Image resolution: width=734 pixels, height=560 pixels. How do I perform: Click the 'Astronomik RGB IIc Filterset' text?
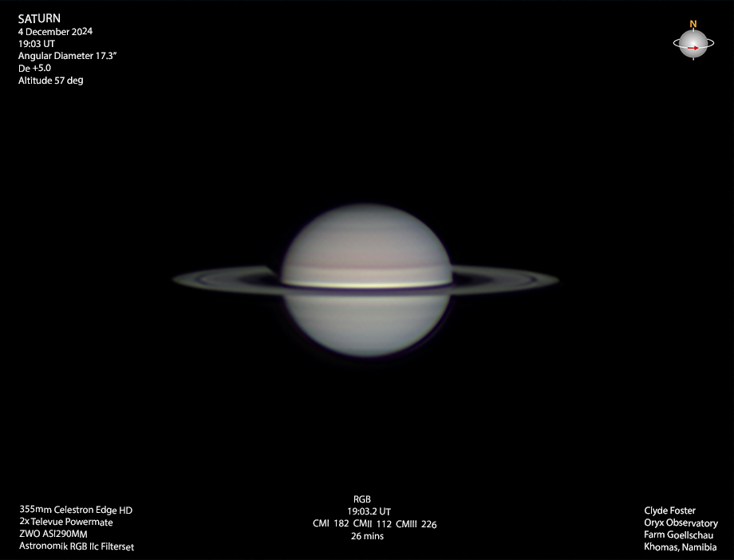[77, 546]
